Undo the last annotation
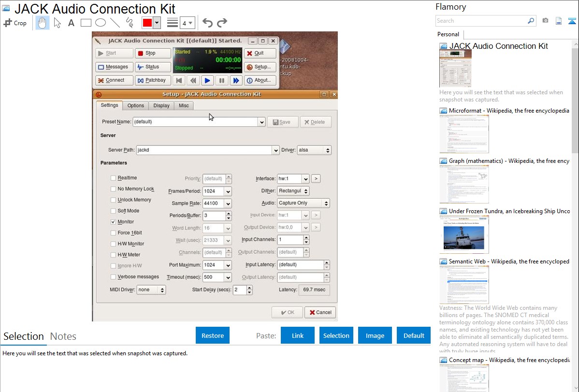The width and height of the screenshot is (579, 392). coord(207,23)
